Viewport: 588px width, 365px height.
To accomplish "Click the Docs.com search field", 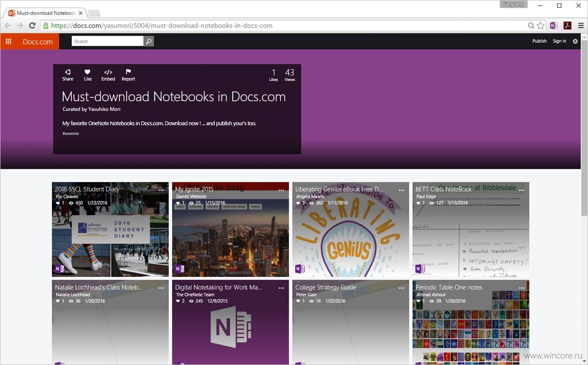I will point(107,42).
